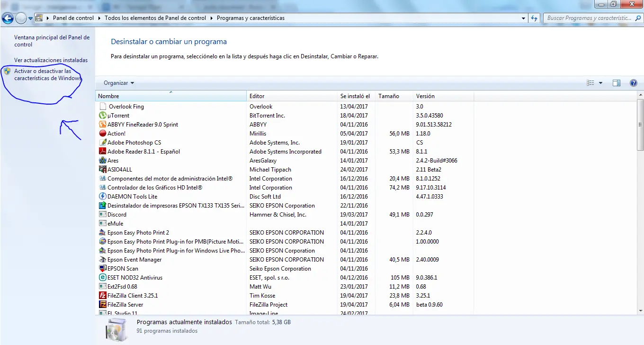Expand the address bar history dropdown

pyautogui.click(x=523, y=18)
